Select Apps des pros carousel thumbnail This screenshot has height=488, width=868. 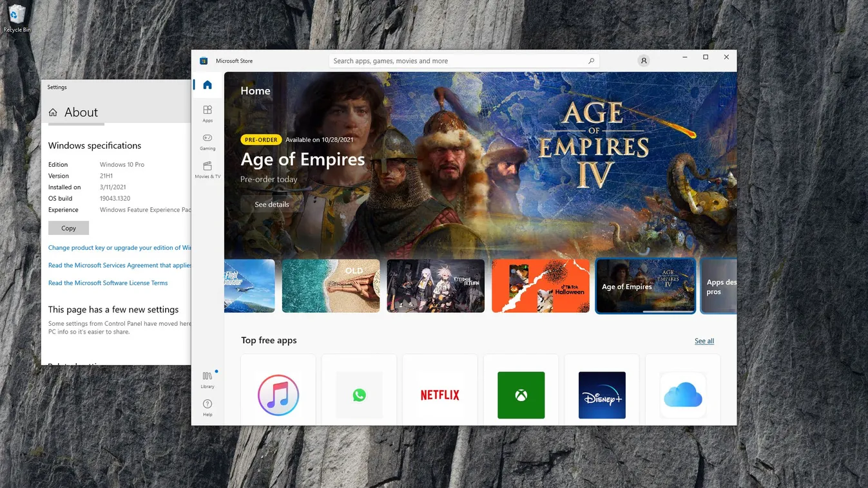(x=719, y=286)
